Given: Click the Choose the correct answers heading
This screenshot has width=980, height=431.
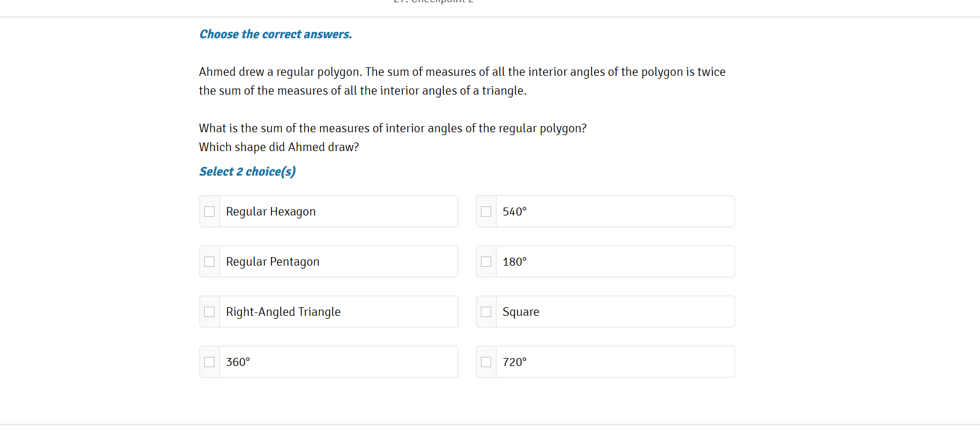Looking at the screenshot, I should point(276,34).
